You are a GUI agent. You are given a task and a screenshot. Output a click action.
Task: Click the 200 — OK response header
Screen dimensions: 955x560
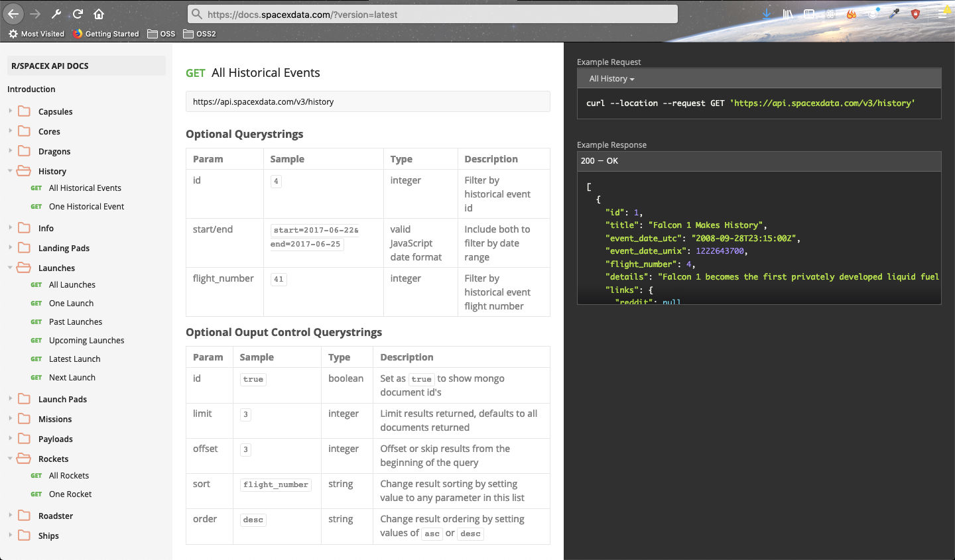759,161
